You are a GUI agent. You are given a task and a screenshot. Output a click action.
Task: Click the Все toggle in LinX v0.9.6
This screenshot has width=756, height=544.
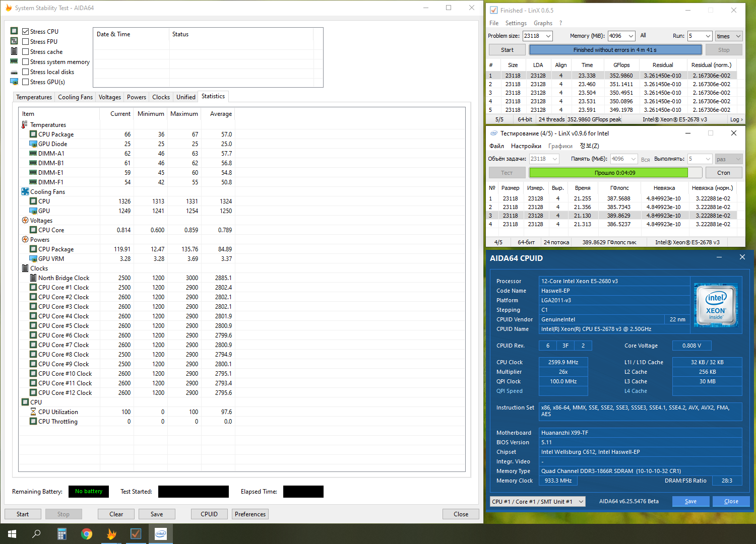[646, 159]
